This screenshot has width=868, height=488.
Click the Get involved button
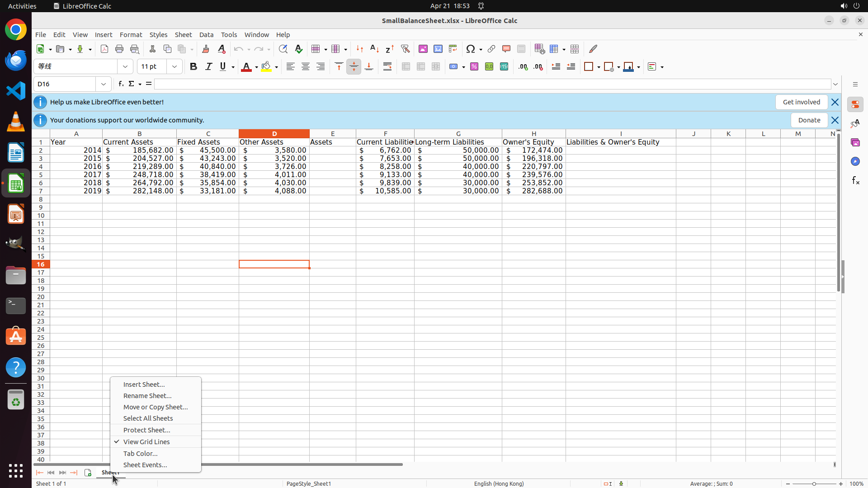(x=801, y=102)
